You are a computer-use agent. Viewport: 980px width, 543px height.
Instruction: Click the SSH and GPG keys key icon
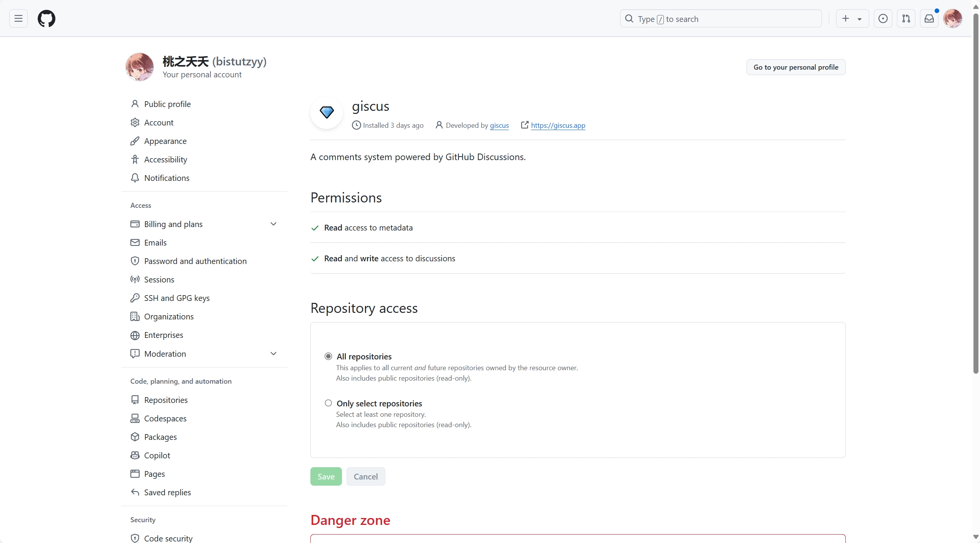pyautogui.click(x=135, y=298)
